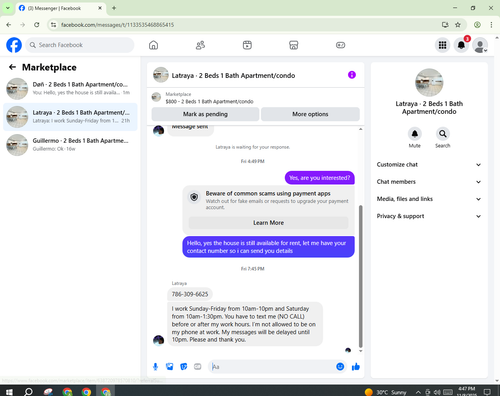
Task: Mute this chat with bell icon
Action: (x=414, y=134)
